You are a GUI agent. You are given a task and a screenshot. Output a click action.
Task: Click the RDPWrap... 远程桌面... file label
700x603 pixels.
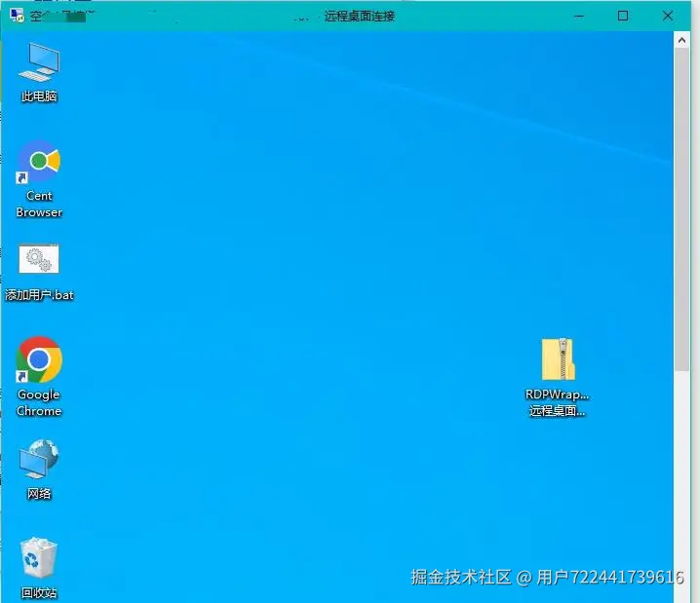click(557, 402)
